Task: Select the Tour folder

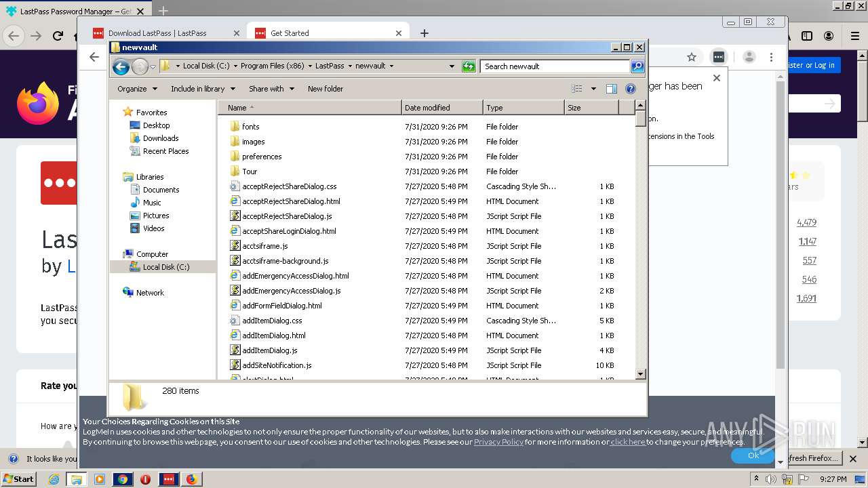Action: coord(250,171)
